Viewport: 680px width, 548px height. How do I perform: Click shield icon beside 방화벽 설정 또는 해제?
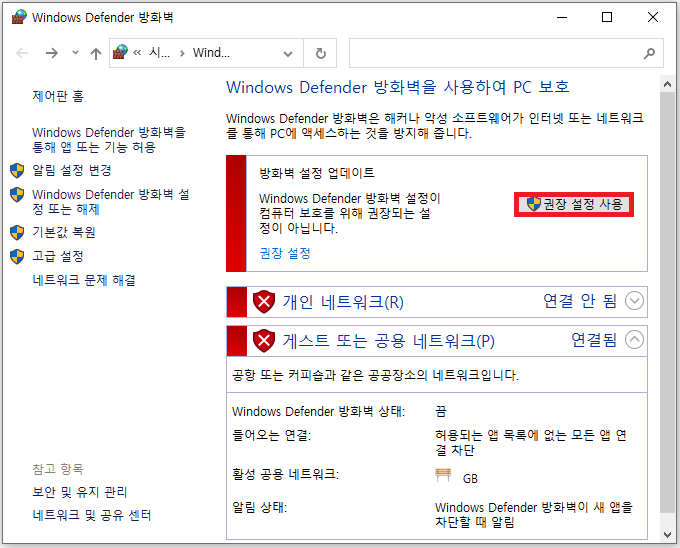coord(17,195)
